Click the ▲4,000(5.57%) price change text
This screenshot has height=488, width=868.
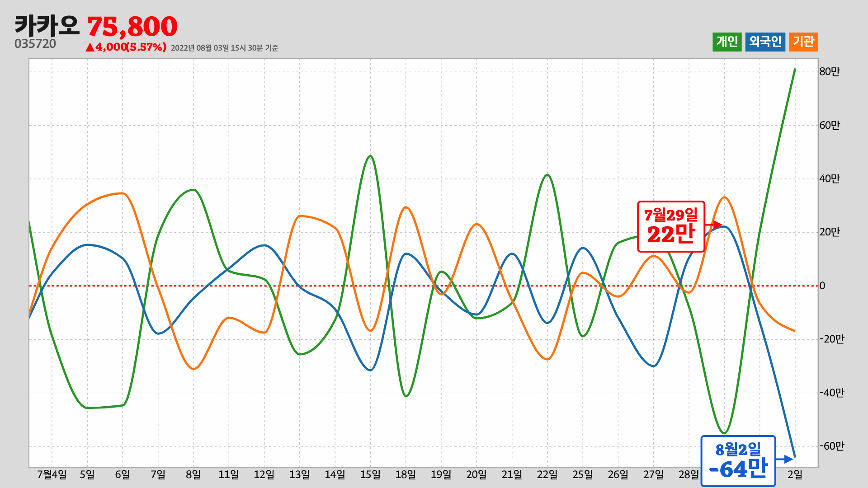(x=126, y=47)
